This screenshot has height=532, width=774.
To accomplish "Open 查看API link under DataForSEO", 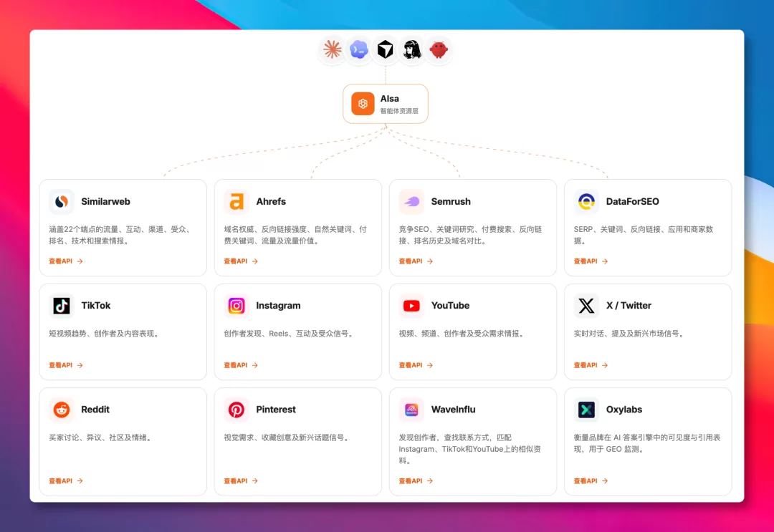I will [x=591, y=261].
